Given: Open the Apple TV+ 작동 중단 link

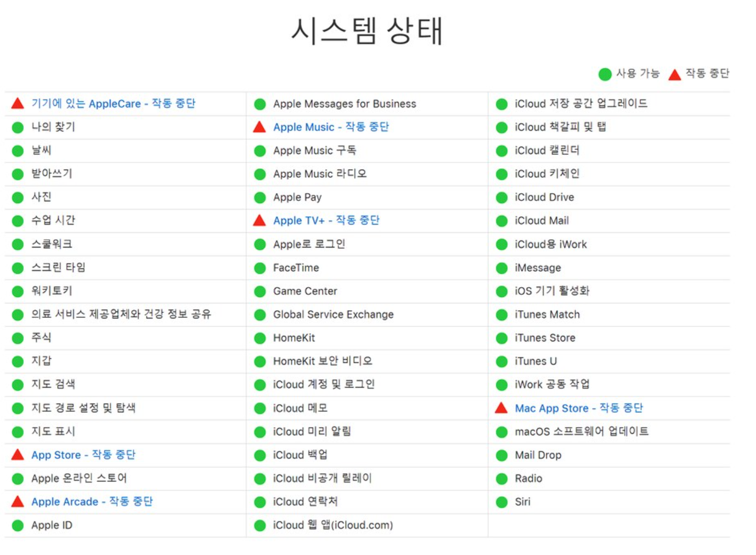Looking at the screenshot, I should click(326, 220).
